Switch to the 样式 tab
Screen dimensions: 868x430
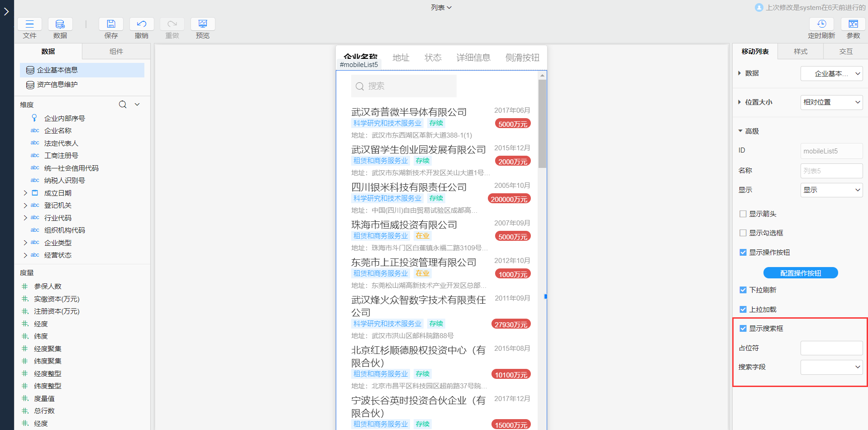[x=800, y=51]
